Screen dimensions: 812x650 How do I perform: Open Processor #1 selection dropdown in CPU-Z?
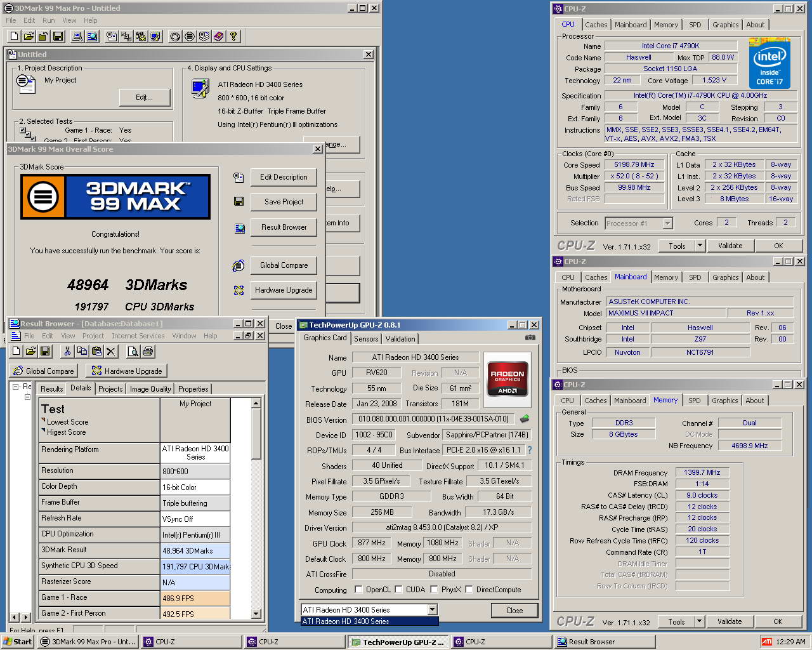pyautogui.click(x=667, y=223)
